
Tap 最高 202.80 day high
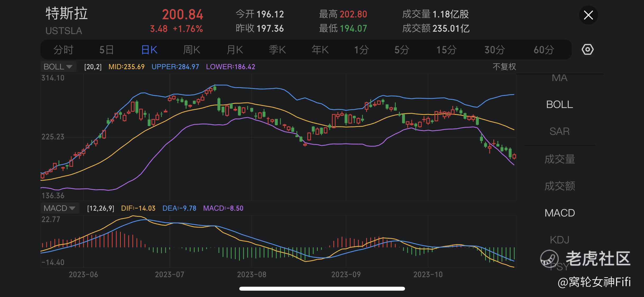coord(343,14)
